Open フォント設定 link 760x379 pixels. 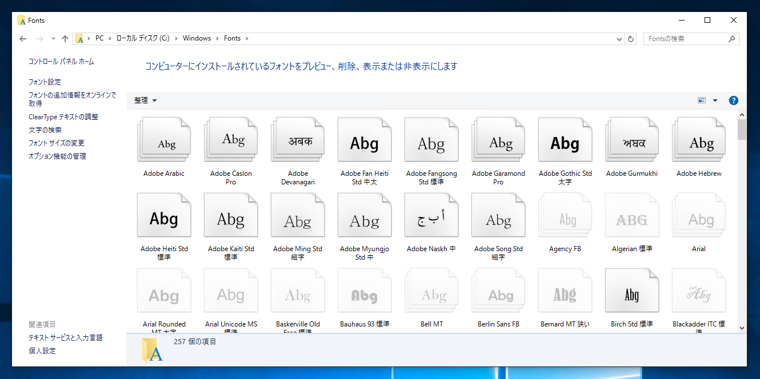(45, 82)
